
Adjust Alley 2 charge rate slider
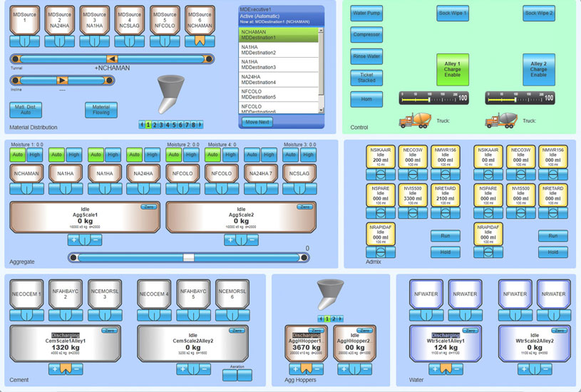point(520,98)
